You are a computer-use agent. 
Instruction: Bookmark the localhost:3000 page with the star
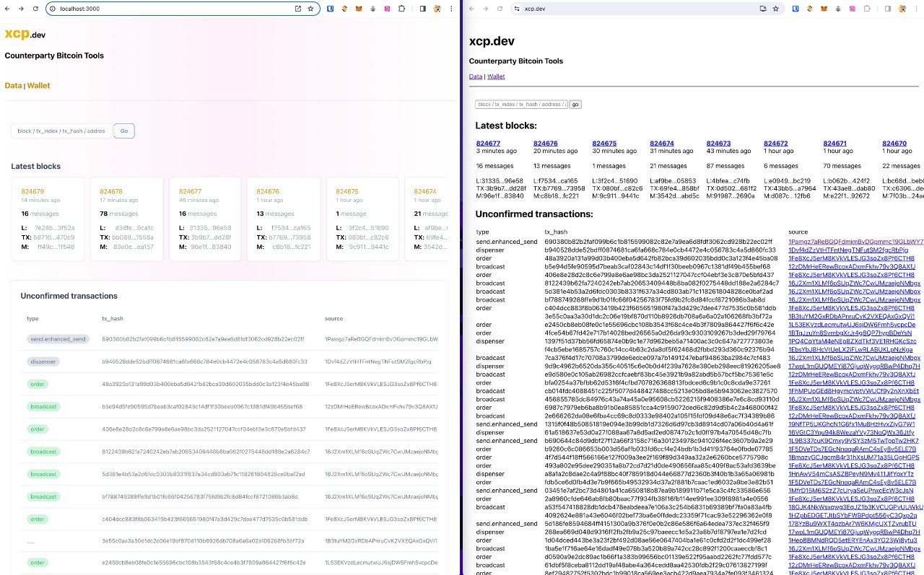(311, 9)
